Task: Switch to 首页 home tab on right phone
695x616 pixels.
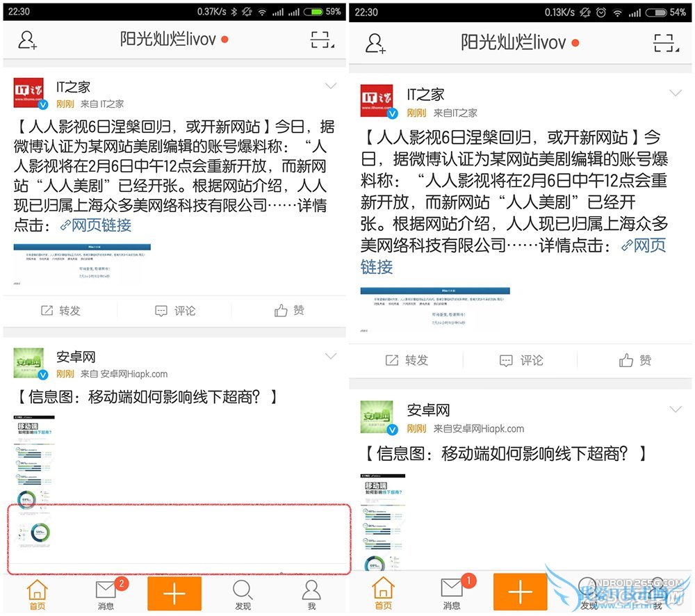Action: (x=384, y=593)
